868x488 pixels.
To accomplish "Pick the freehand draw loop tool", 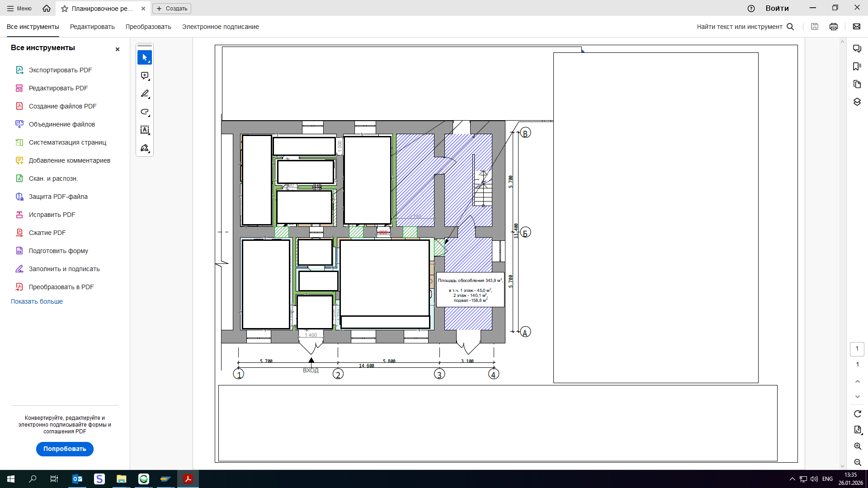I will 145,112.
